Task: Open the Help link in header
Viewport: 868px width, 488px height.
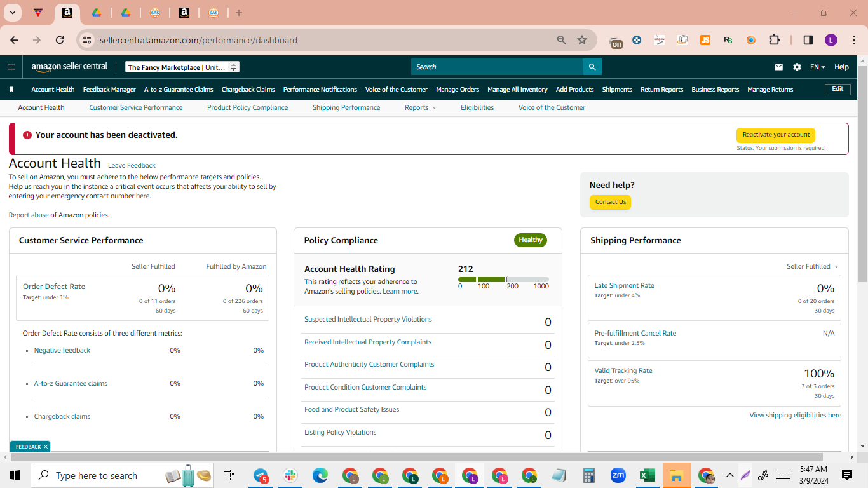Action: (841, 67)
